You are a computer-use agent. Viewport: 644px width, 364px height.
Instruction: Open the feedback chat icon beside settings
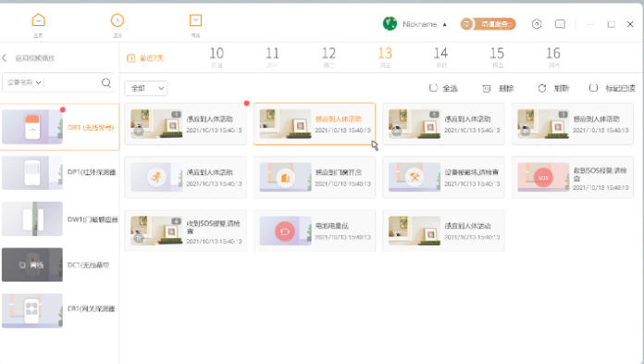[x=560, y=24]
